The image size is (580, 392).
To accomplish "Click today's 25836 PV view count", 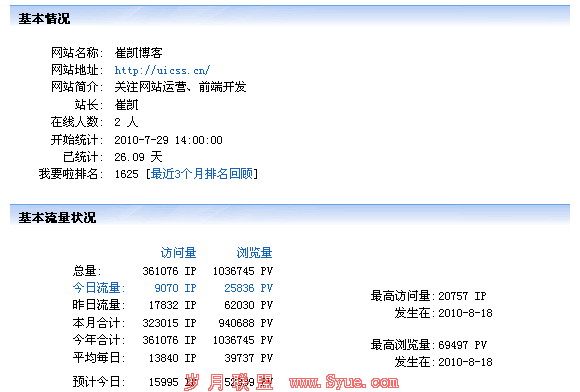I will pyautogui.click(x=249, y=288).
